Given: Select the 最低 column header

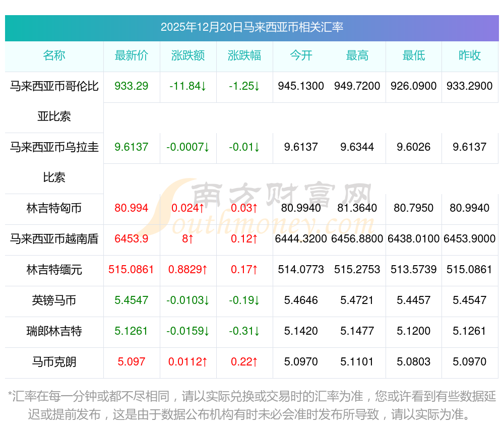Looking at the screenshot, I should pos(414,55).
